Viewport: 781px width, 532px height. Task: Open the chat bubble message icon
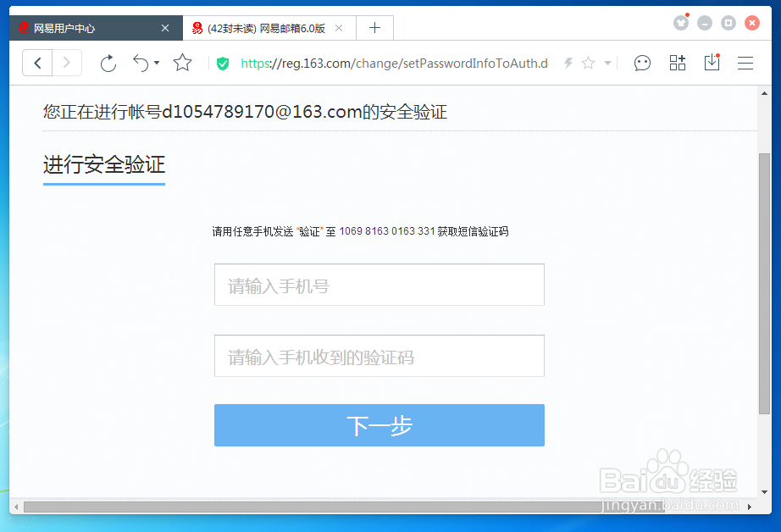[642, 64]
